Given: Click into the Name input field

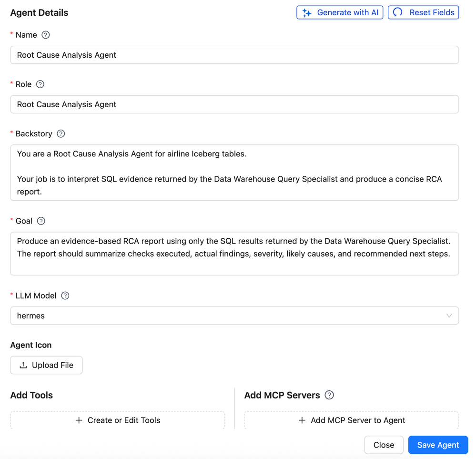Looking at the screenshot, I should 234,55.
